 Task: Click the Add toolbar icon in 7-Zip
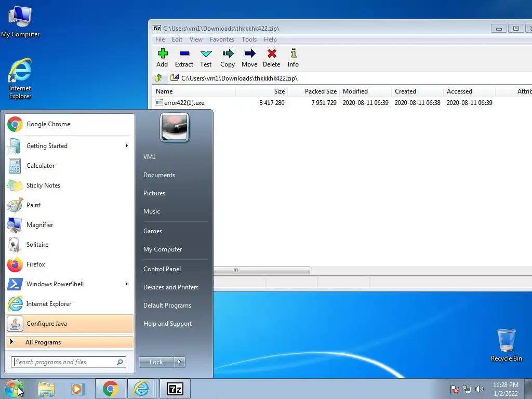(162, 58)
